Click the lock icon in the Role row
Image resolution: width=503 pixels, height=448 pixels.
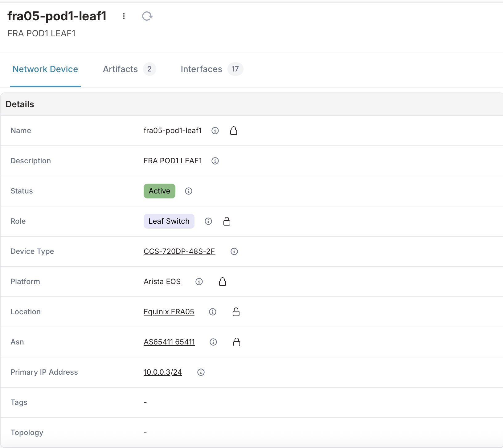[x=227, y=221]
